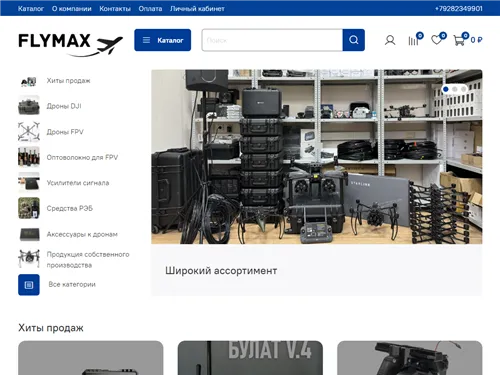
Task: Focus the Поиск search input field
Action: (272, 40)
